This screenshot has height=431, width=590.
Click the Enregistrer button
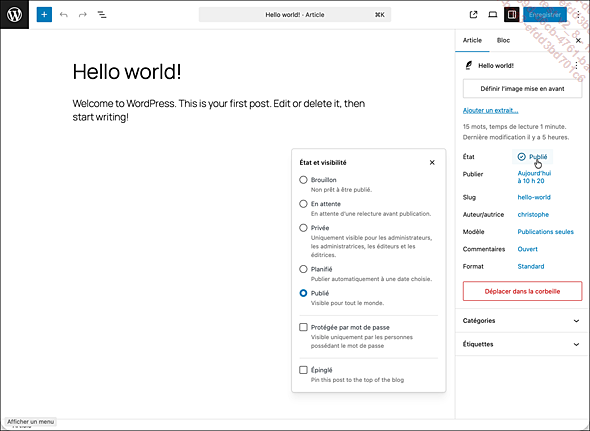(x=545, y=15)
